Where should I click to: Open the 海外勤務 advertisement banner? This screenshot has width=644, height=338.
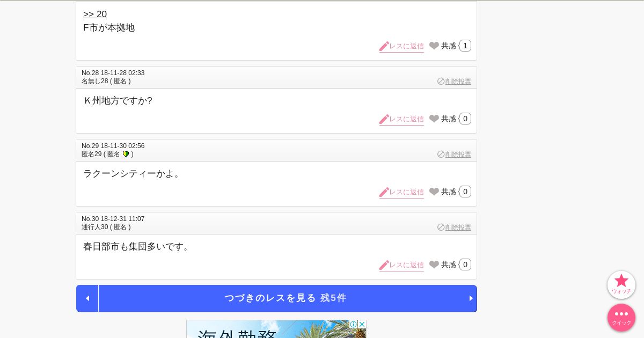pos(276,329)
